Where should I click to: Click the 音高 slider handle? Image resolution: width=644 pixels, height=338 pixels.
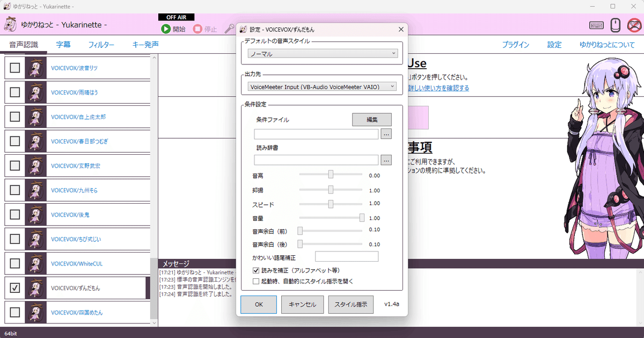pyautogui.click(x=331, y=174)
